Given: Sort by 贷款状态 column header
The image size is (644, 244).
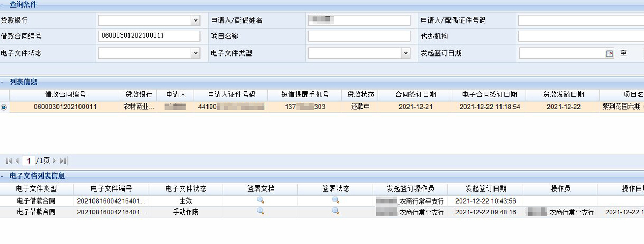Looking at the screenshot, I should [361, 95].
